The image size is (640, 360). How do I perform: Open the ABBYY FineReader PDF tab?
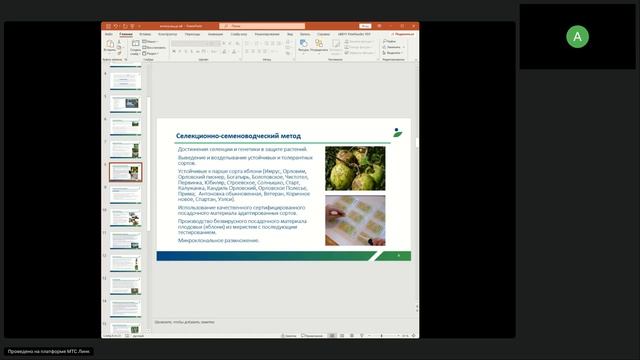(x=354, y=34)
